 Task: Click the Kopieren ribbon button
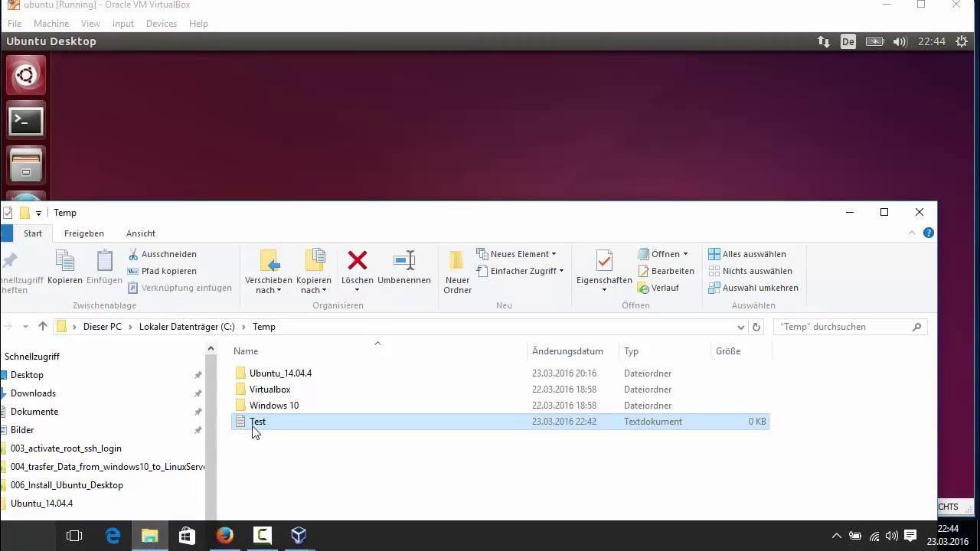click(65, 267)
